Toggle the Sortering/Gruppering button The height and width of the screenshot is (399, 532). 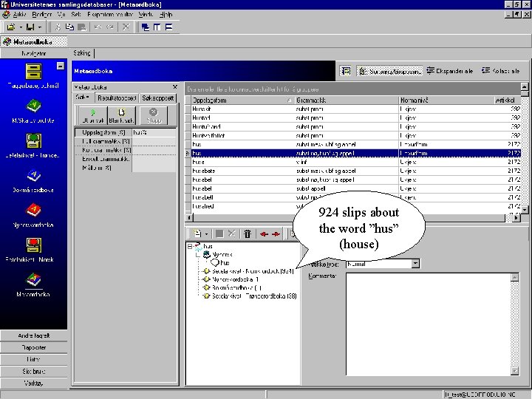[389, 71]
